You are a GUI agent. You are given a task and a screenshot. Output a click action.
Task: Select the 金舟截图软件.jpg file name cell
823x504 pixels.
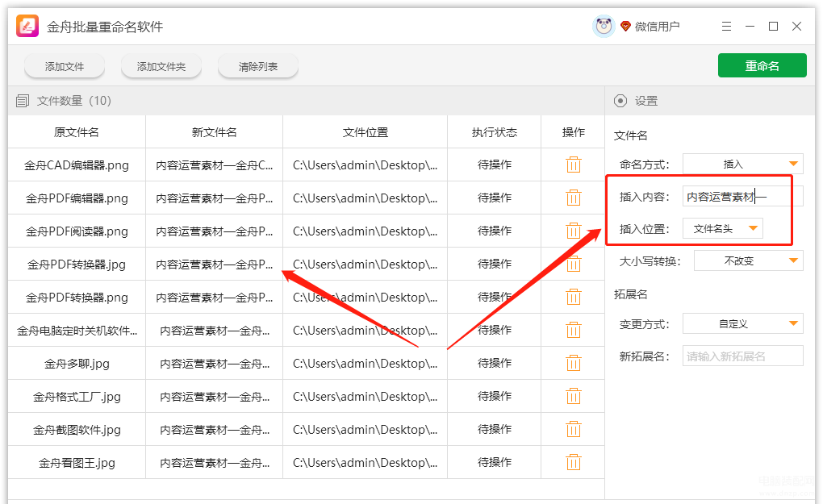(x=77, y=430)
